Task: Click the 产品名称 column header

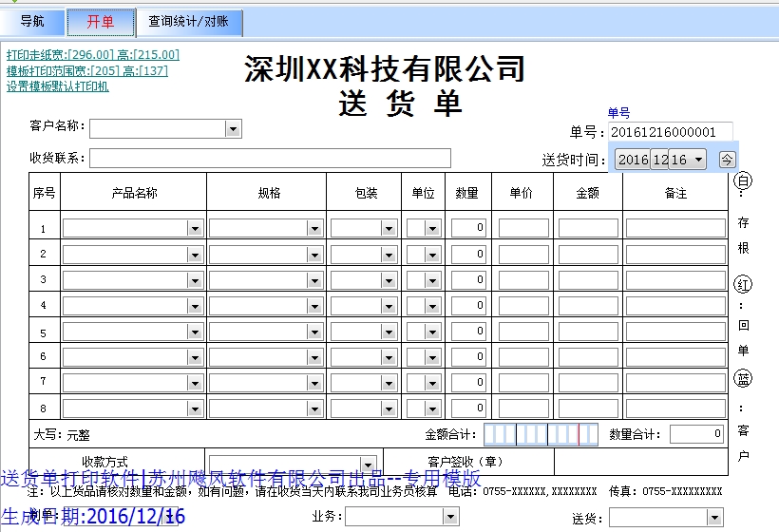Action: point(134,193)
